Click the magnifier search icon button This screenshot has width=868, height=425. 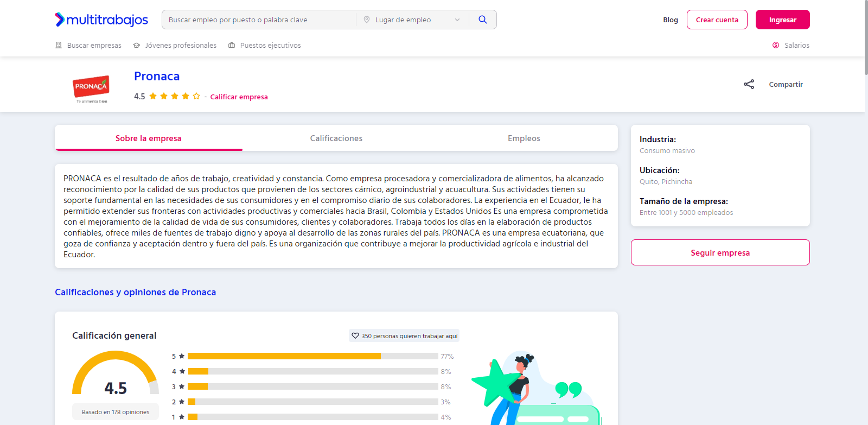coord(483,20)
